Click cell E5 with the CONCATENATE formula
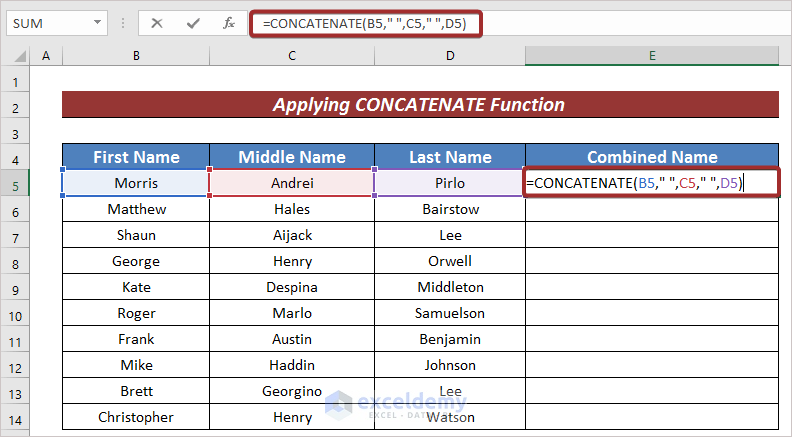 pyautogui.click(x=652, y=183)
